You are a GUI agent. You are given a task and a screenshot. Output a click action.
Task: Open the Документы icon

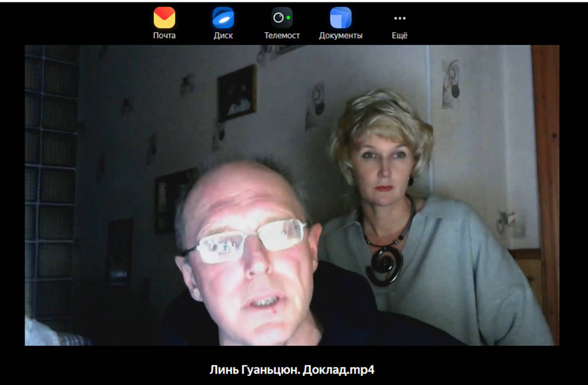click(x=340, y=18)
